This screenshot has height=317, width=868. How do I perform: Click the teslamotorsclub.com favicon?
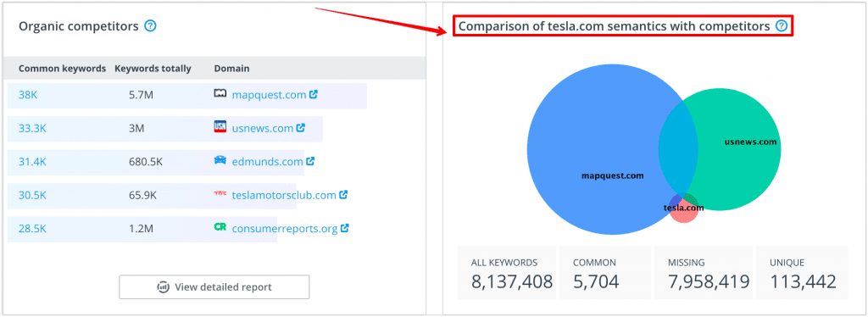(x=220, y=193)
